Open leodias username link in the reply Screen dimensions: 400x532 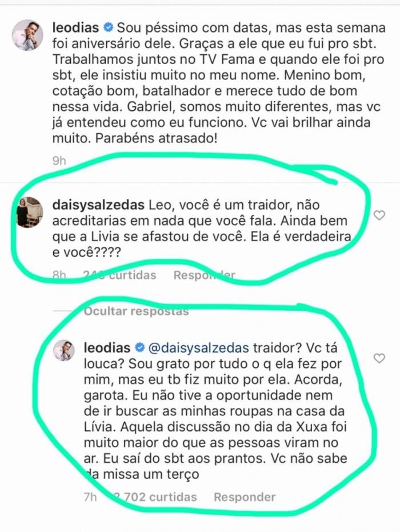pyautogui.click(x=107, y=348)
